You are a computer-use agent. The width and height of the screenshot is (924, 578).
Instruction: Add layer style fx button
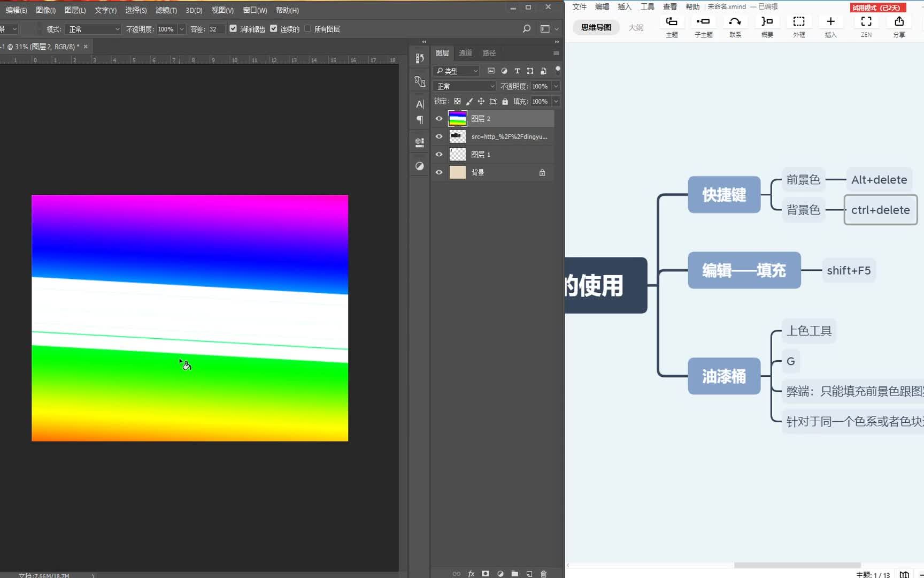point(471,574)
